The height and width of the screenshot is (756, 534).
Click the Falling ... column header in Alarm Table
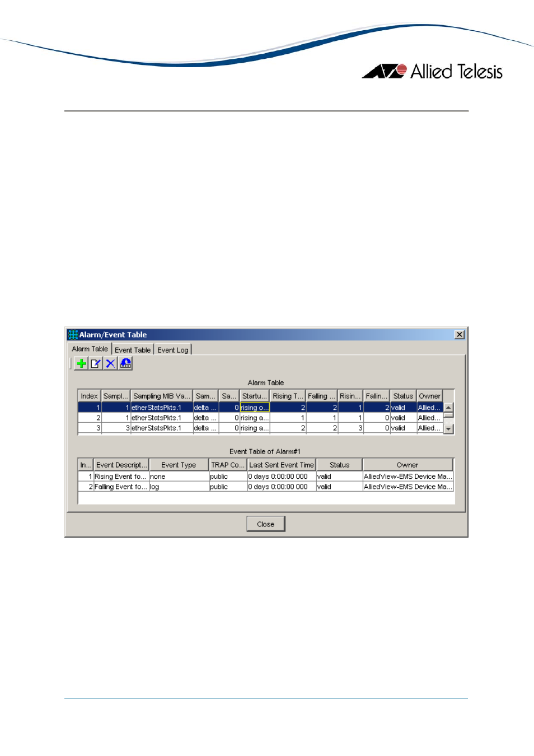tap(322, 396)
